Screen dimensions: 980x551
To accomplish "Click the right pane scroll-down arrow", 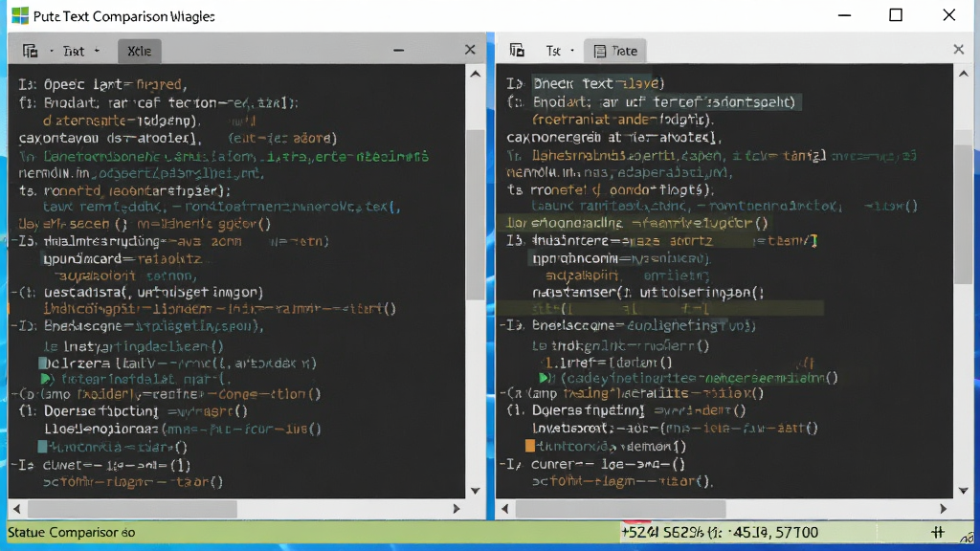I will pyautogui.click(x=964, y=491).
